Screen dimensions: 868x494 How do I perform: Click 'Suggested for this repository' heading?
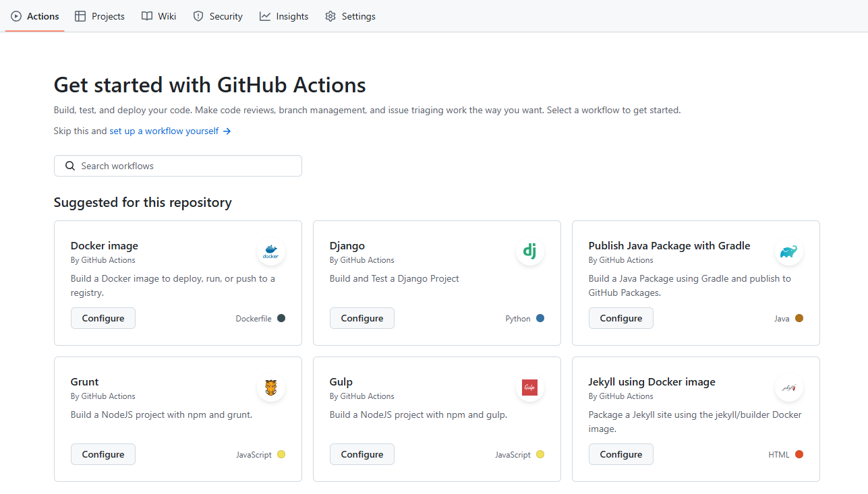[x=143, y=202]
